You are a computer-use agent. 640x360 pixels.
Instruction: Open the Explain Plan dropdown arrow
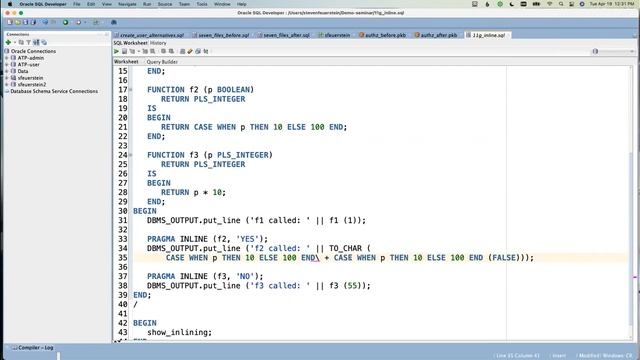tap(139, 51)
